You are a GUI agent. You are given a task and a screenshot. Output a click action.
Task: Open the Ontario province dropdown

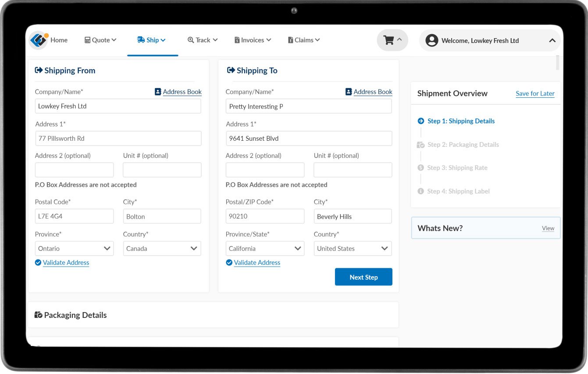pos(74,249)
